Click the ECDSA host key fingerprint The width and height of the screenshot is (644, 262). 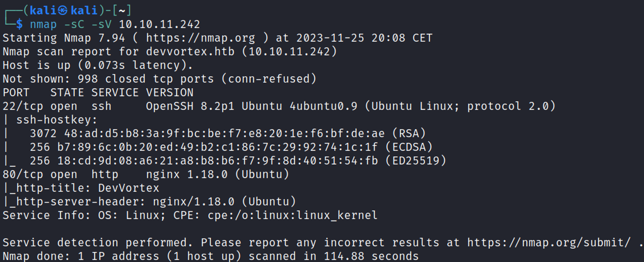(217, 147)
